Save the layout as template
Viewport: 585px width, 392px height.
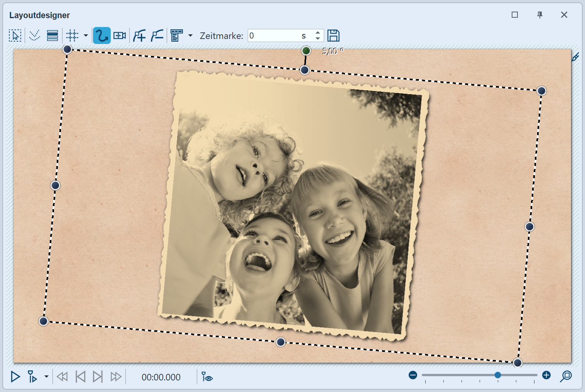(333, 35)
